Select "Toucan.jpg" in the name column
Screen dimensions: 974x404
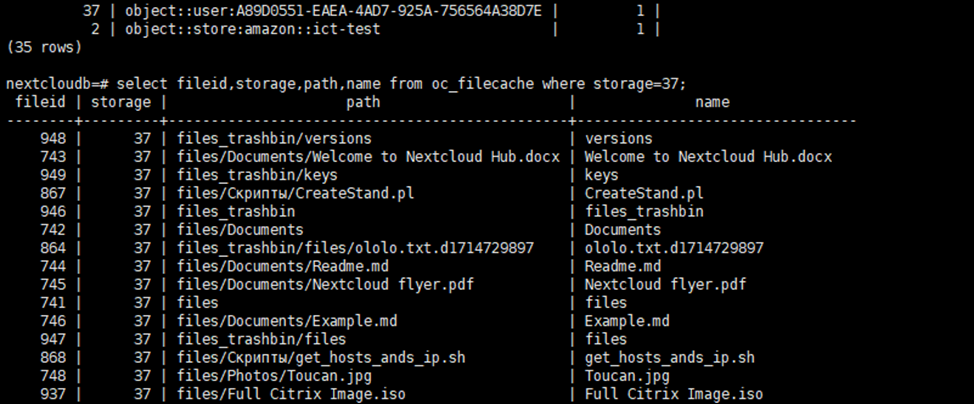point(627,376)
